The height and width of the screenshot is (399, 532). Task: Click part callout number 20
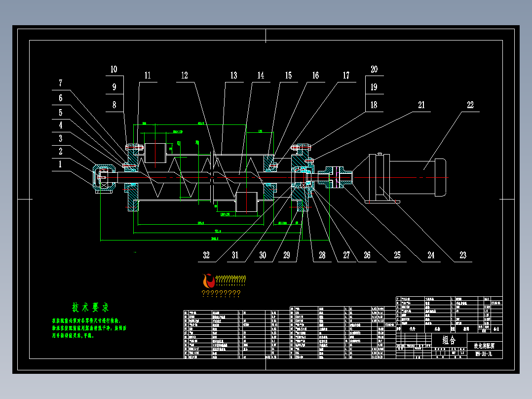point(374,69)
